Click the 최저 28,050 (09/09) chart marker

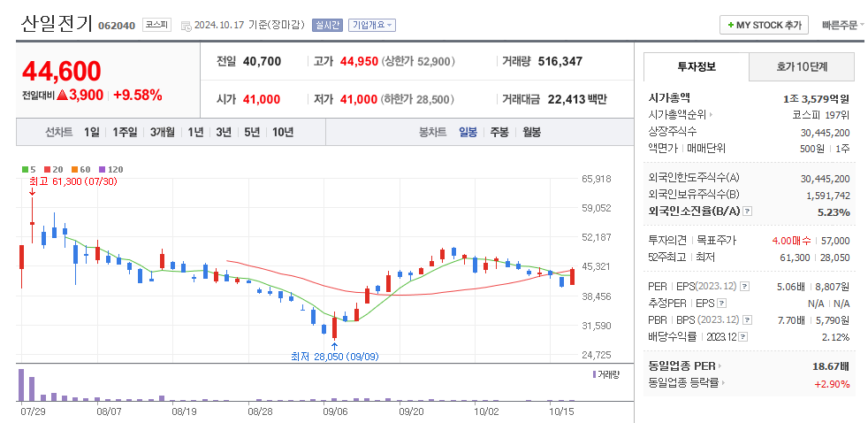[335, 357]
